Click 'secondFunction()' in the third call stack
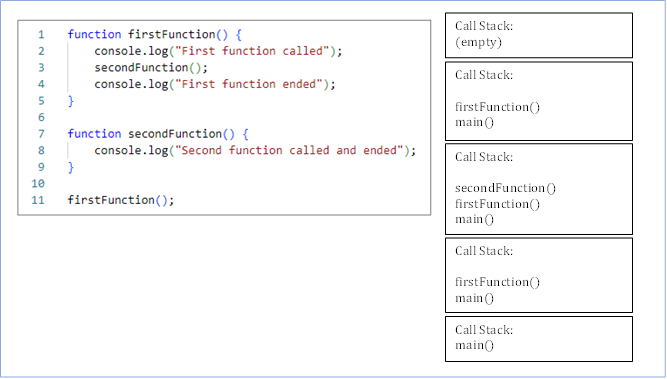This screenshot has width=667, height=379. [505, 188]
